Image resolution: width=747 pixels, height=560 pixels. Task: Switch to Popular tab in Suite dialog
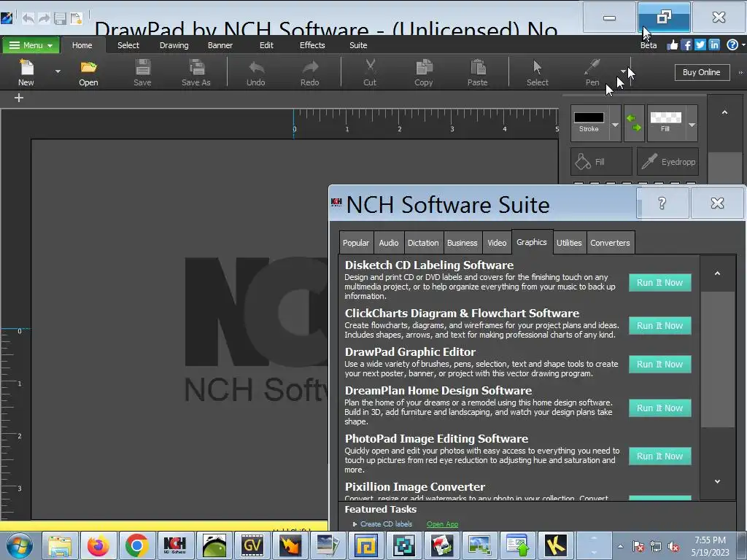[356, 243]
